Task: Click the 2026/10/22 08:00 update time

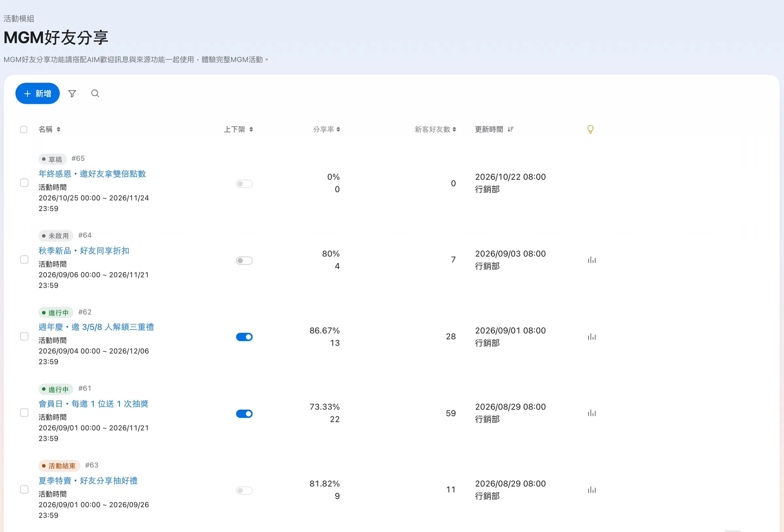Action: click(510, 177)
